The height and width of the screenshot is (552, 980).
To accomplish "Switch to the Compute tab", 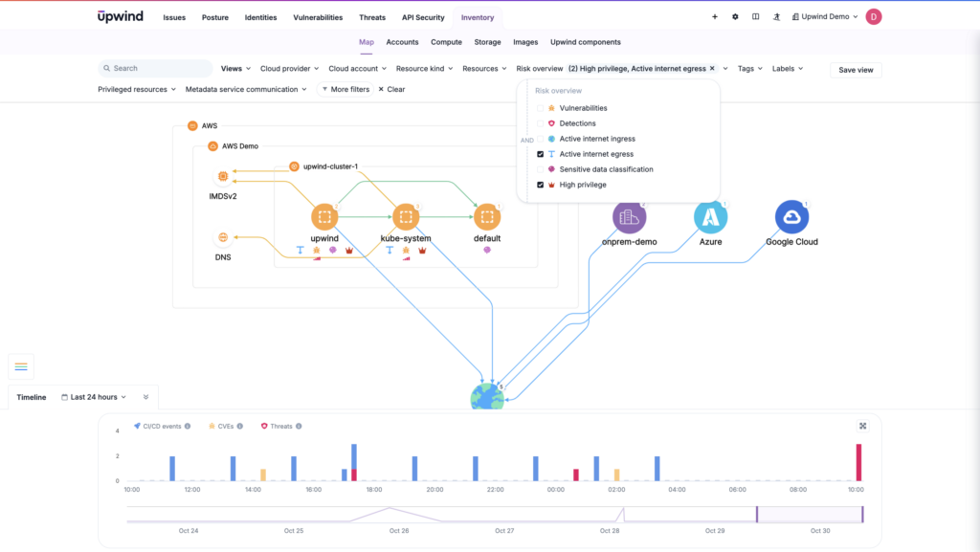I will click(446, 42).
